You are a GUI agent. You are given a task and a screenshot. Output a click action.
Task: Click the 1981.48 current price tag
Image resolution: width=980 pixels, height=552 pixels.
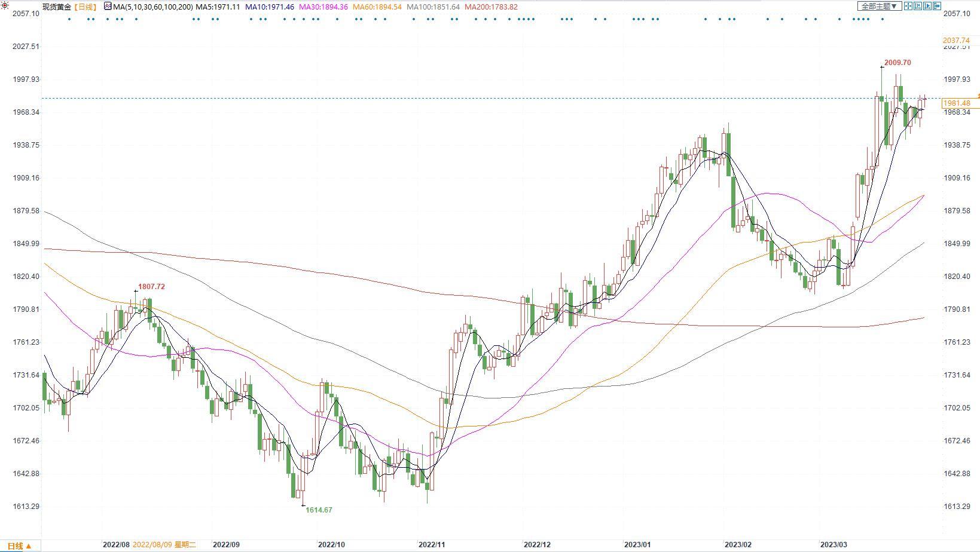click(957, 103)
